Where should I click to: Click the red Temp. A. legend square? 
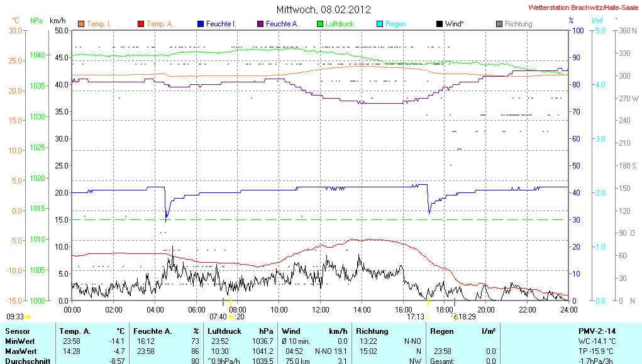coord(141,24)
